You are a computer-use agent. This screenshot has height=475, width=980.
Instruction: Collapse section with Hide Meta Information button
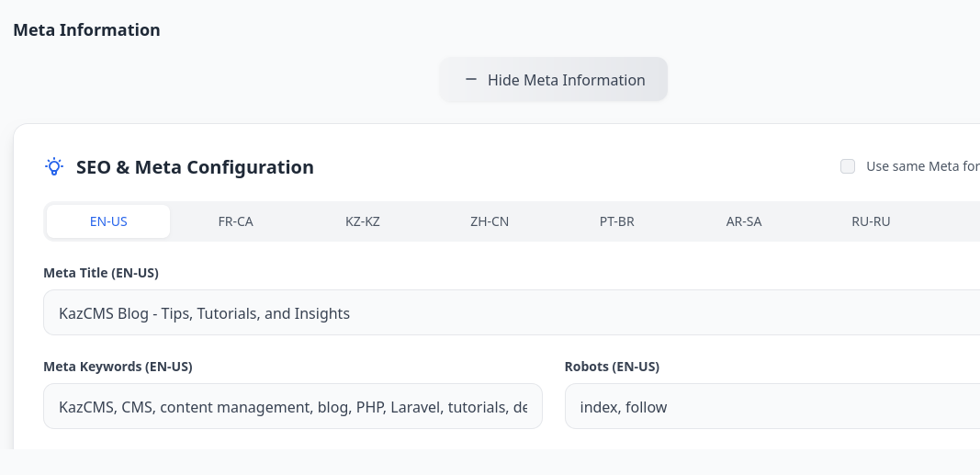click(x=554, y=80)
